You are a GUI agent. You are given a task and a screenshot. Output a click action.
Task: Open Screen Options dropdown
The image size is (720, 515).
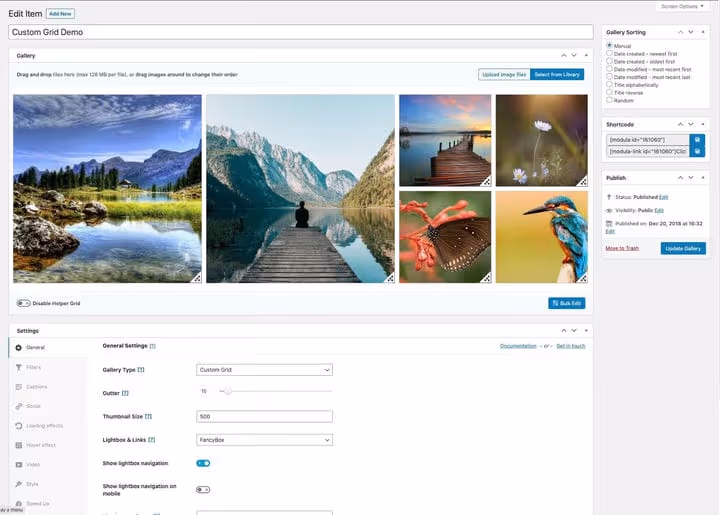(x=682, y=6)
